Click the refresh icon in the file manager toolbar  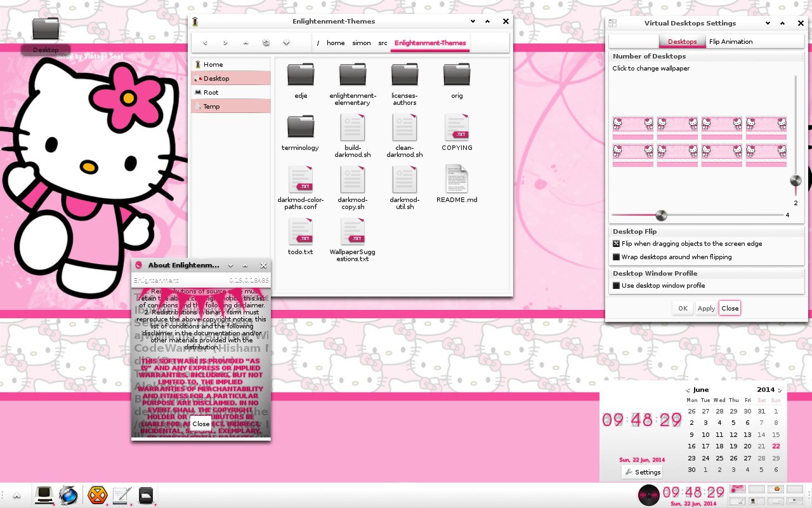pos(266,43)
